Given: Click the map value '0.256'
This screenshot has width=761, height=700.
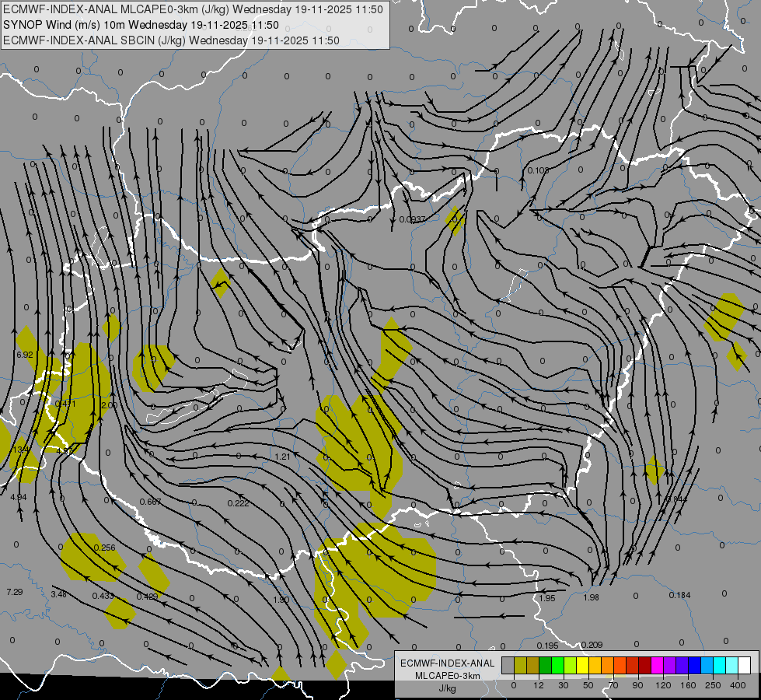Looking at the screenshot, I should [x=104, y=548].
